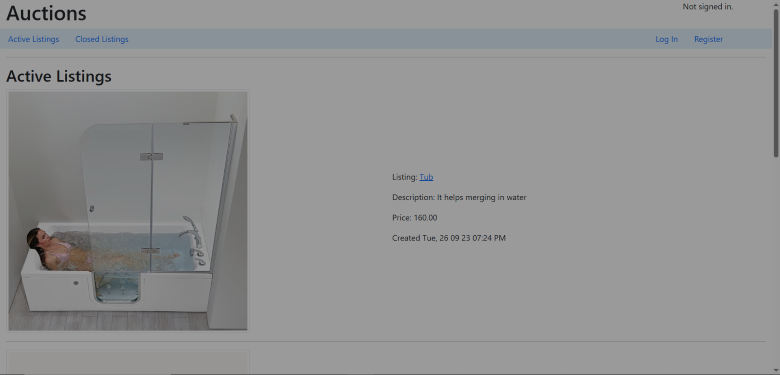The image size is (780, 375).
Task: Open the Tub listing link
Action: tap(426, 177)
